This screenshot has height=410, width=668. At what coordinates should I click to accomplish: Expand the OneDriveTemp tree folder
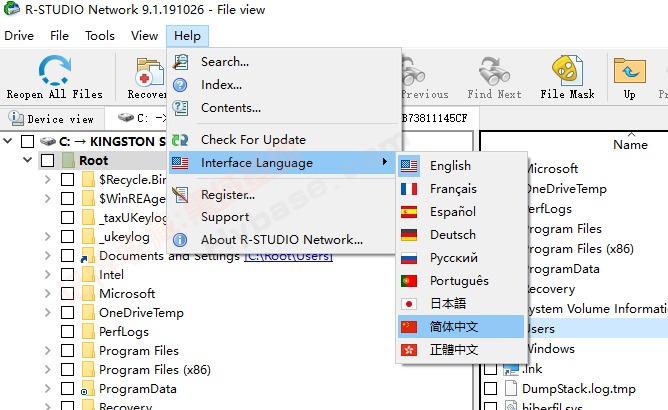[48, 312]
